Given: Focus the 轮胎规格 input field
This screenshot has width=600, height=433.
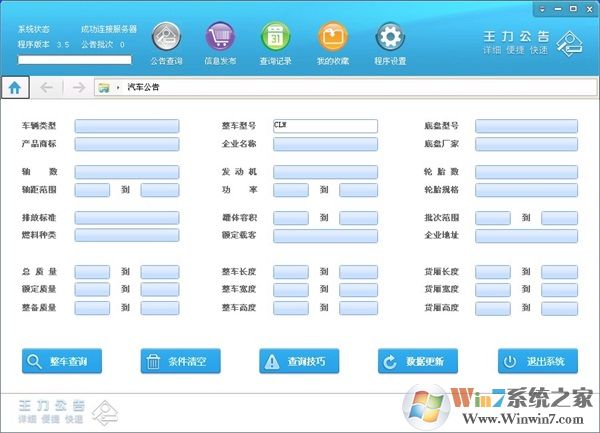Looking at the screenshot, I should click(527, 190).
